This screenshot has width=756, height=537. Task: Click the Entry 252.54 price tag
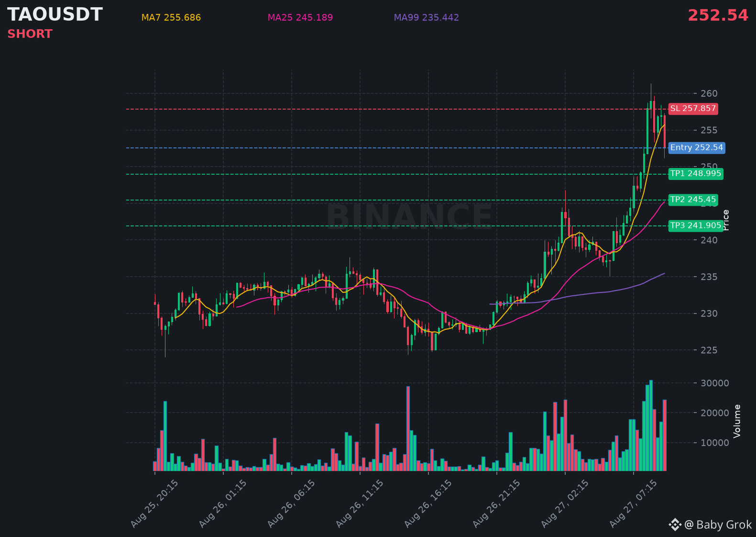pos(697,148)
